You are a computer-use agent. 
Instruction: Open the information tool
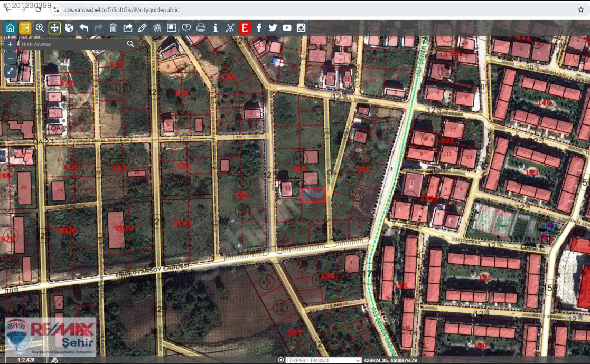215,28
